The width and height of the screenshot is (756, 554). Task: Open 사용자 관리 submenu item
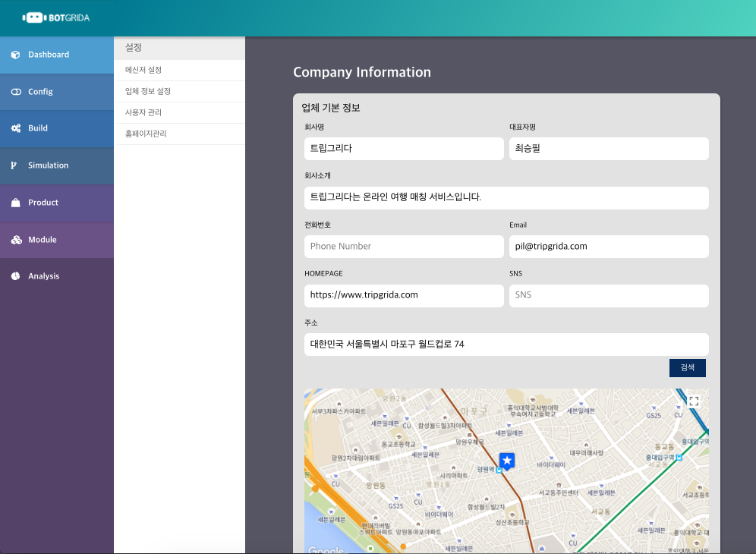click(179, 112)
